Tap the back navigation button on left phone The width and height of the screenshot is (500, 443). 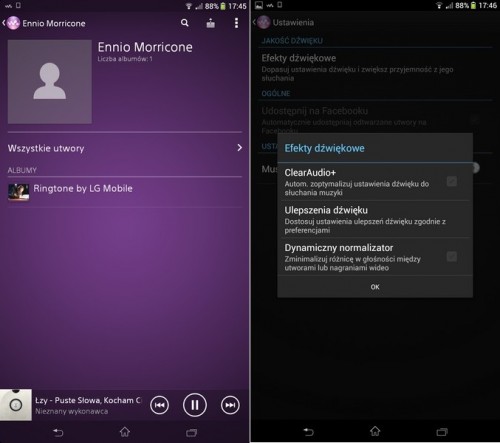point(58,432)
